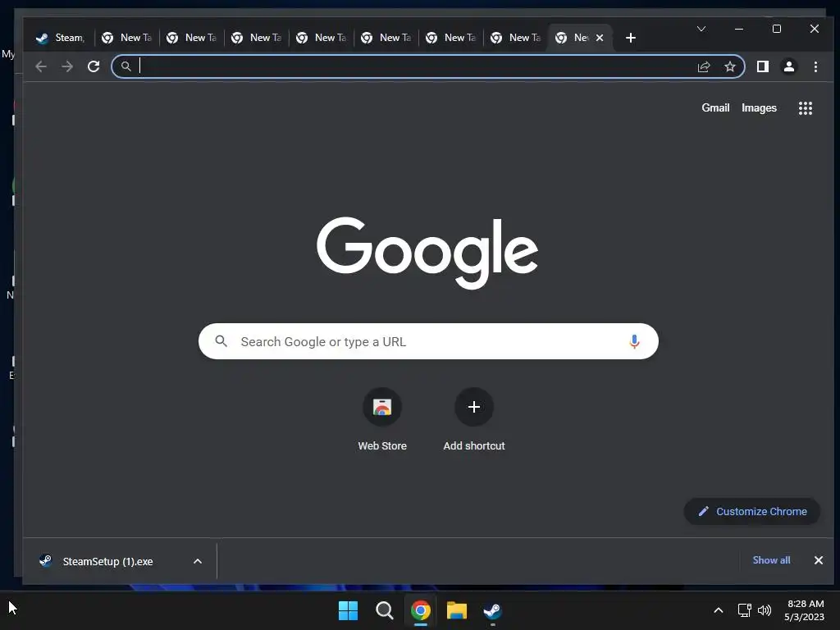Click the Google logo
The width and height of the screenshot is (840, 630).
427,252
